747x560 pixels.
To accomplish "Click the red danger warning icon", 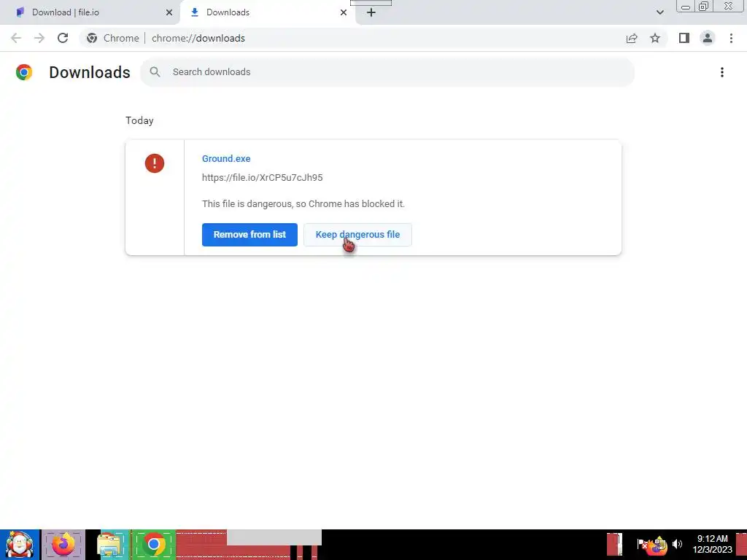I will click(x=155, y=163).
